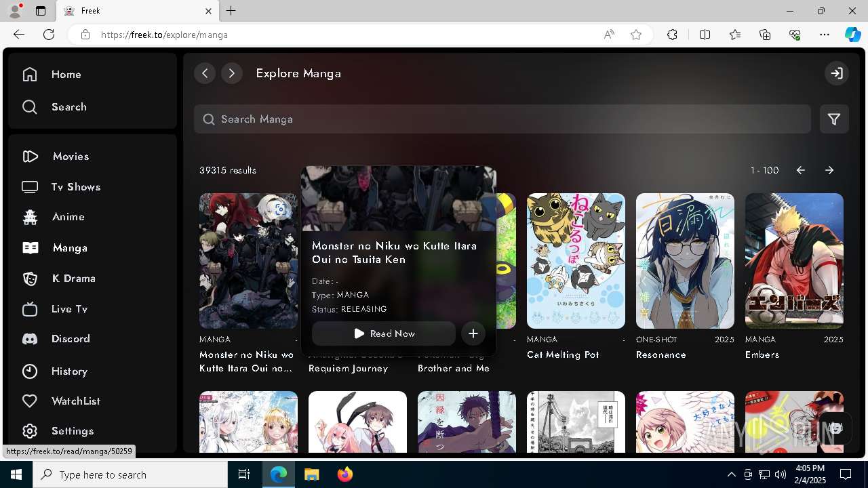
Task: Click Brother and Me title text
Action: coord(454,369)
